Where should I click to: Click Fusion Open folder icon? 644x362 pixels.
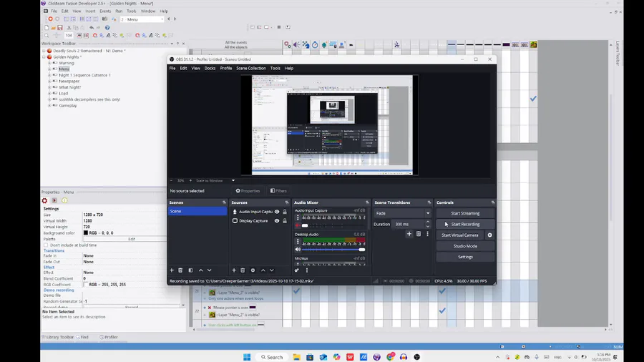tap(53, 27)
